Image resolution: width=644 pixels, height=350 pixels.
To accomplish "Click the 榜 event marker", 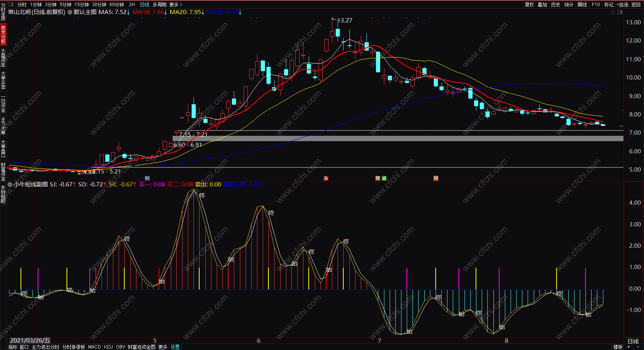I will (x=378, y=178).
